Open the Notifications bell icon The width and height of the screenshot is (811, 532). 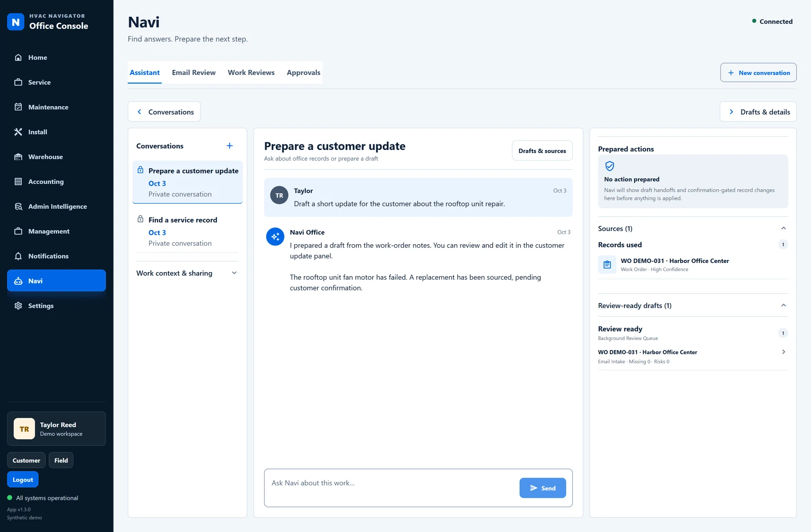[x=18, y=256]
